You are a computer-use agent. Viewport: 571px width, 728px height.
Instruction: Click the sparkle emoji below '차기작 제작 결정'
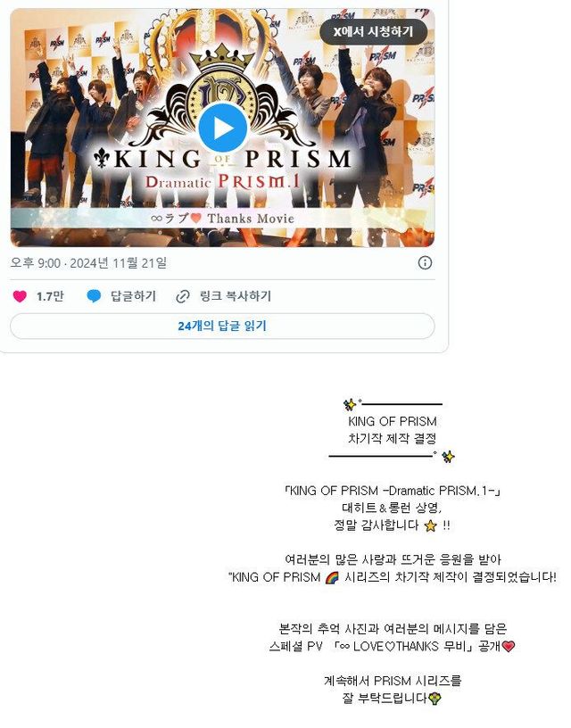coord(448,457)
